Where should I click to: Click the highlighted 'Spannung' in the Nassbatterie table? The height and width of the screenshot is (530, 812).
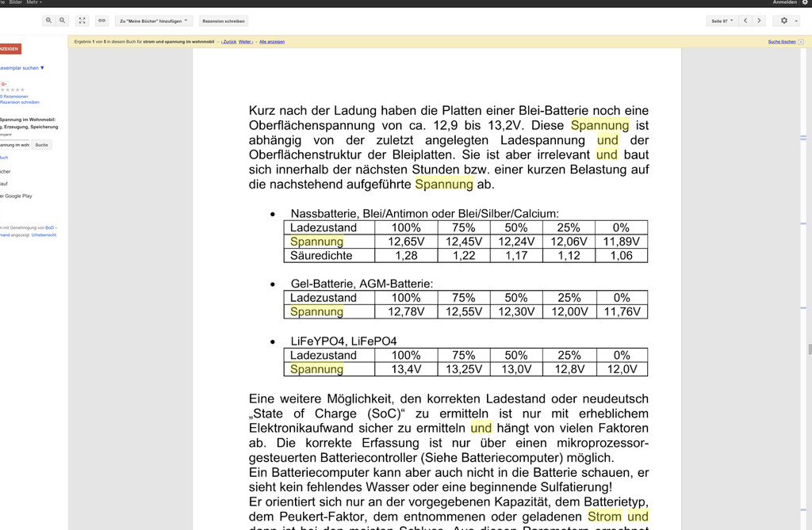pos(316,242)
